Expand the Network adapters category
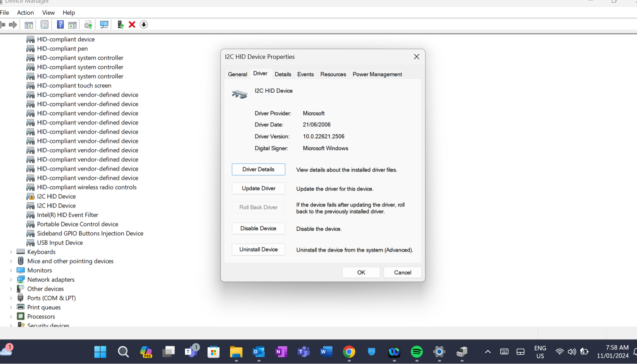 coord(11,280)
